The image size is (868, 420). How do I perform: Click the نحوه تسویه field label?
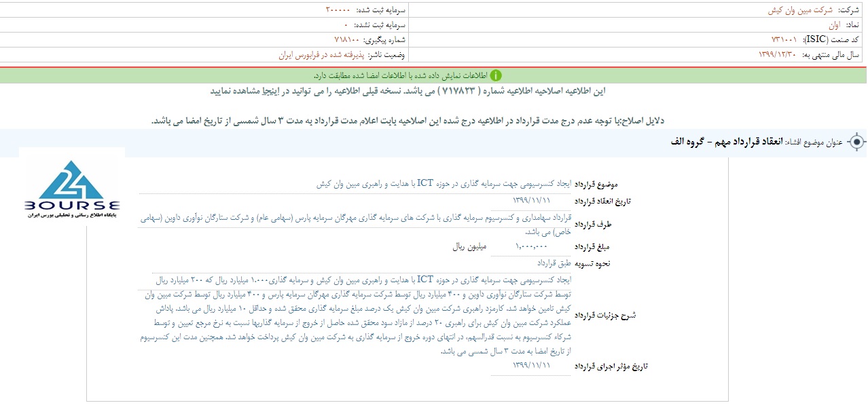pos(592,264)
